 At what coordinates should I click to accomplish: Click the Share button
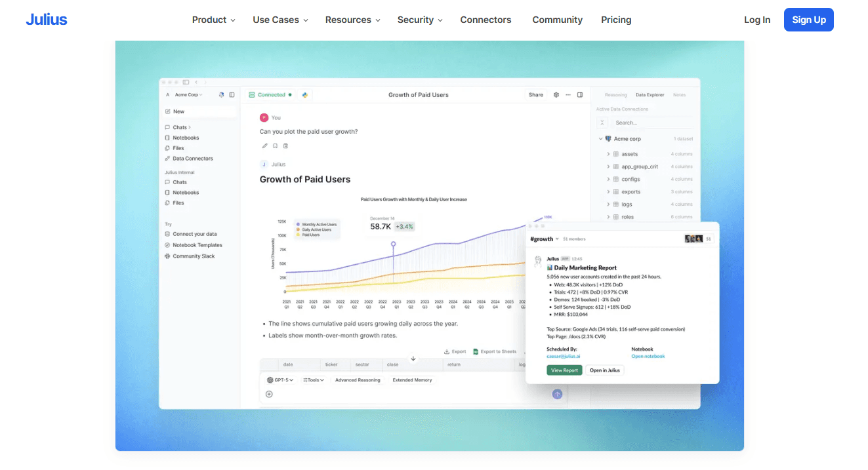tap(536, 95)
